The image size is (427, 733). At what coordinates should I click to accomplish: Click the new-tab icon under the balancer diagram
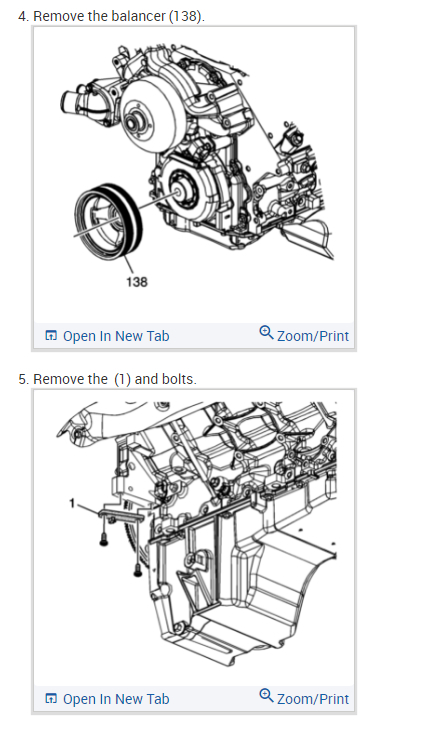point(51,336)
